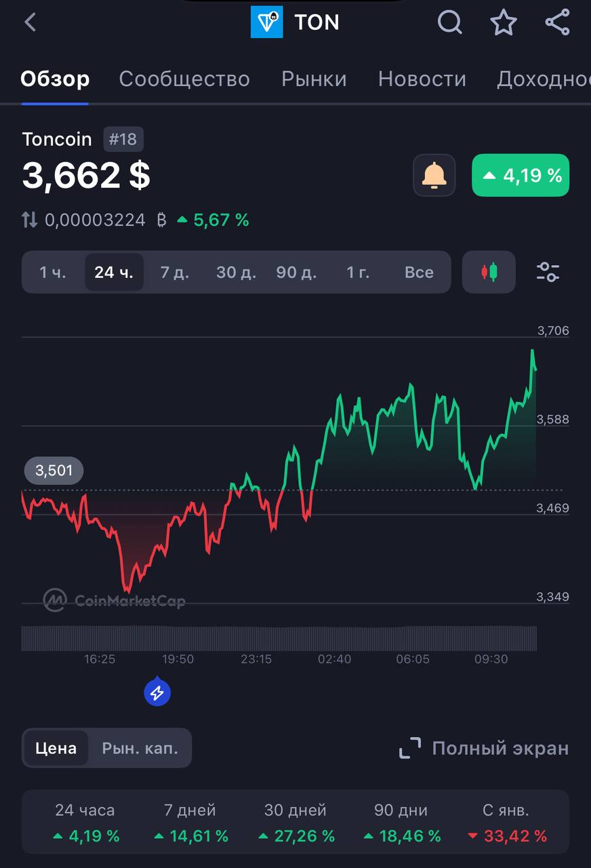
Task: Tap the 3,349 axis label
Action: (x=553, y=597)
